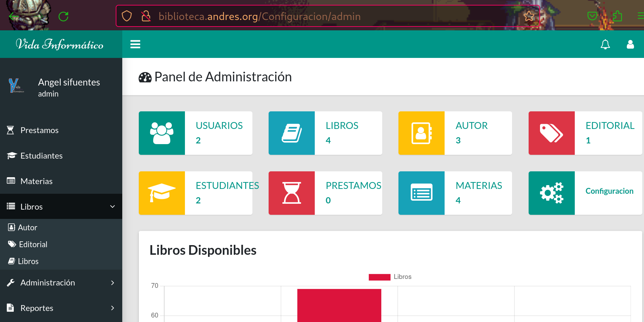Click the blue LIBROS book icon tile

click(292, 133)
